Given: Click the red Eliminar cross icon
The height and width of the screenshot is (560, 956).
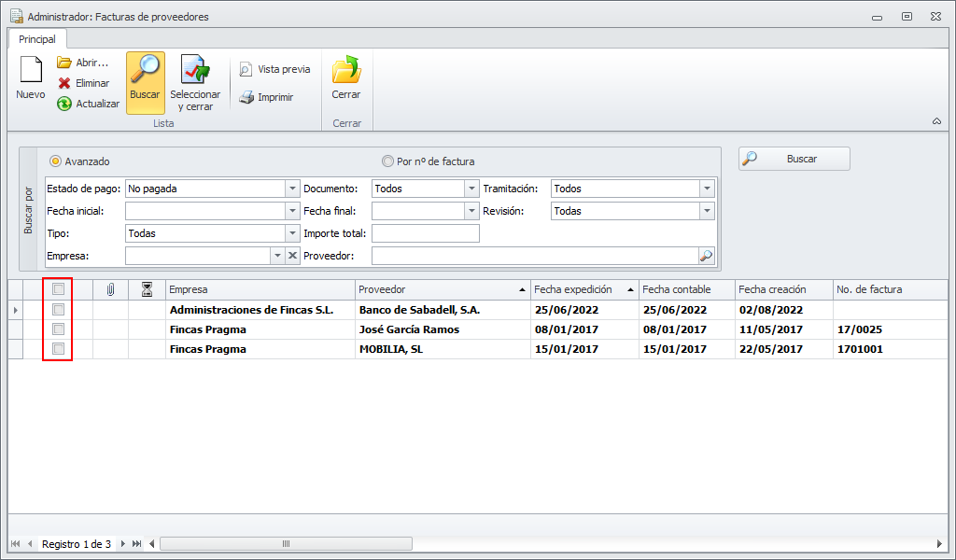Looking at the screenshot, I should pos(64,83).
